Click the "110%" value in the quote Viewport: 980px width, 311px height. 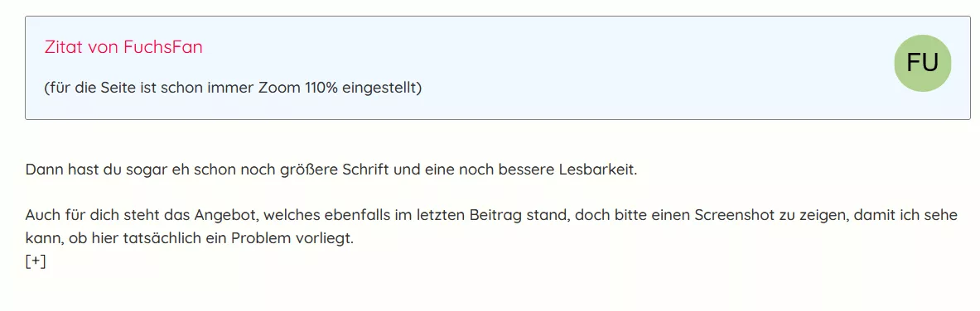[321, 88]
